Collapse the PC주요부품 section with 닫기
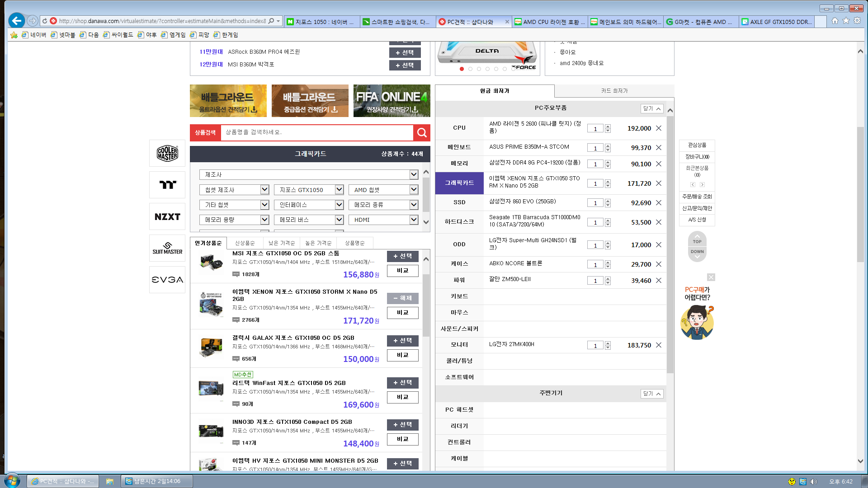This screenshot has height=488, width=868. [x=652, y=108]
